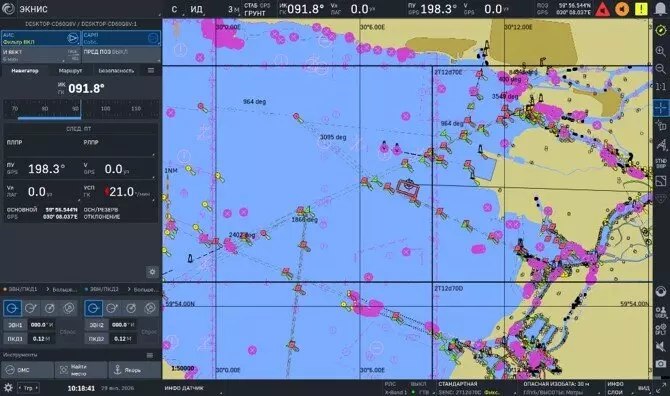Open navigator panel gear settings

152,272
